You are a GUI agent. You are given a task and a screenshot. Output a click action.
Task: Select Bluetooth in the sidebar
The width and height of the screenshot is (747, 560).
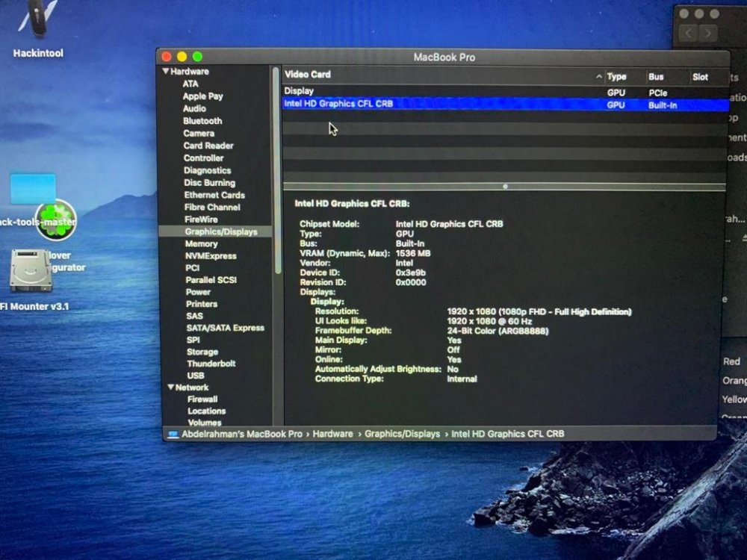202,121
